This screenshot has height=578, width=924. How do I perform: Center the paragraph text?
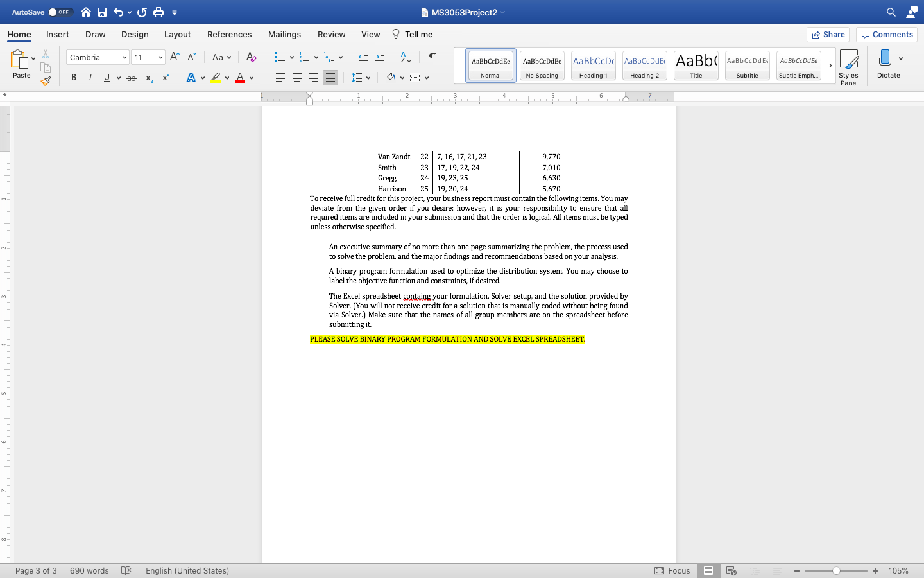click(297, 78)
